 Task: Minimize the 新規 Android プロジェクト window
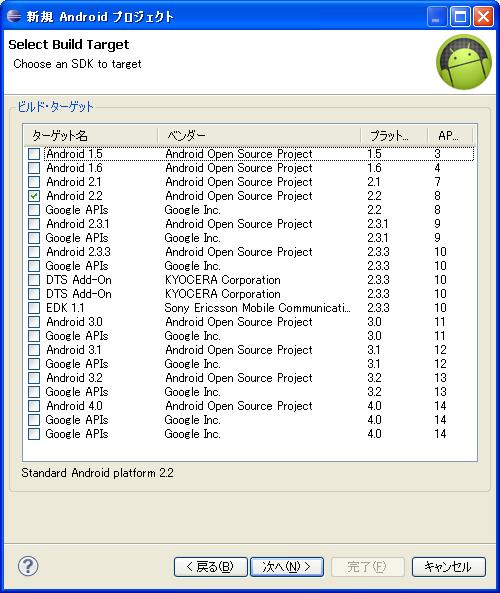(436, 17)
